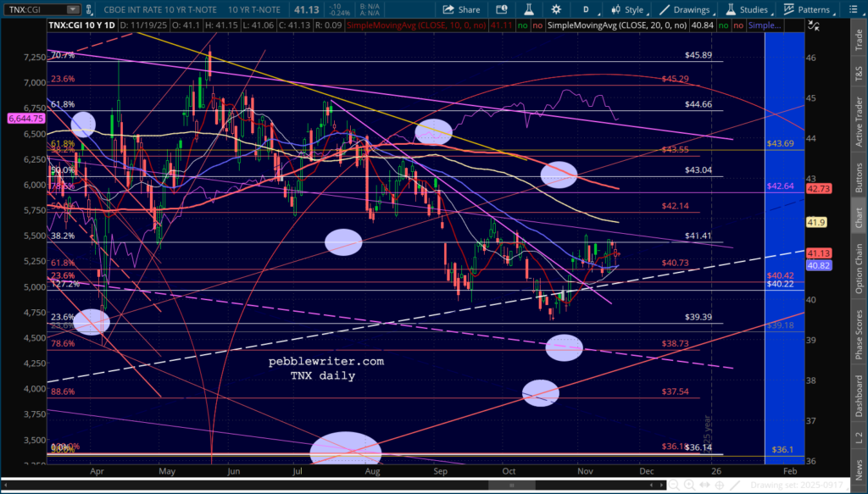
Task: Open the Drawings menu
Action: pyautogui.click(x=685, y=9)
